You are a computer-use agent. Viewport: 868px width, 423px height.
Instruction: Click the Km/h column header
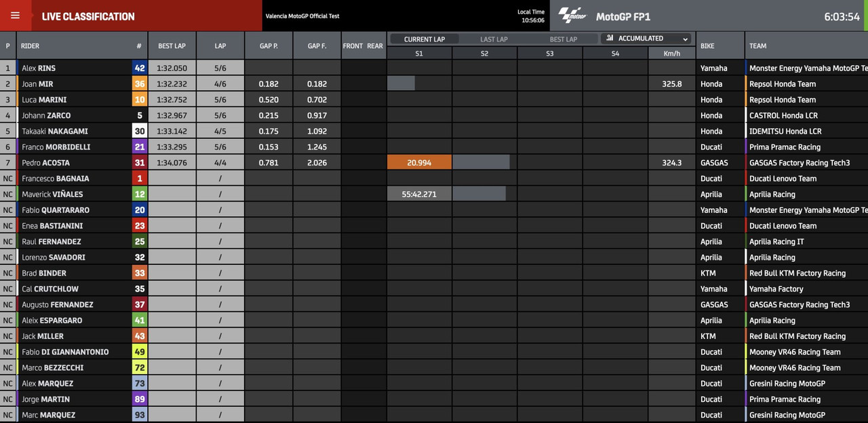click(672, 53)
